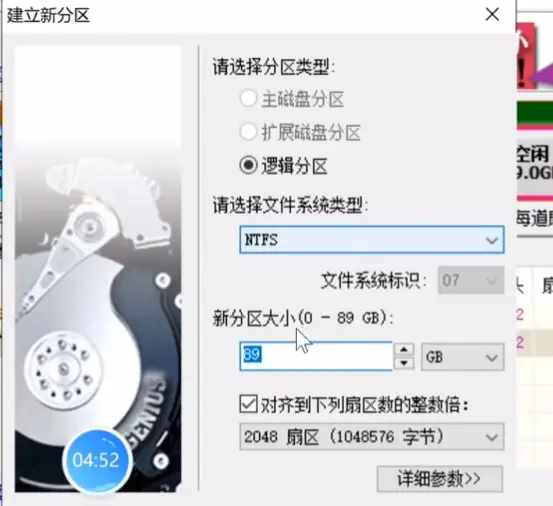Image resolution: width=553 pixels, height=506 pixels.
Task: Click the partition size input field
Action: click(316, 356)
